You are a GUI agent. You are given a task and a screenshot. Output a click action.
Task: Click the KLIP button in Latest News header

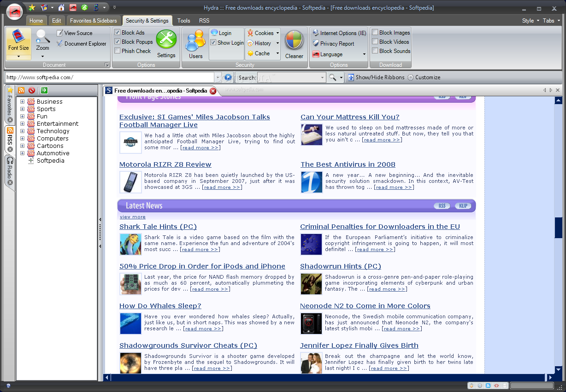(463, 206)
